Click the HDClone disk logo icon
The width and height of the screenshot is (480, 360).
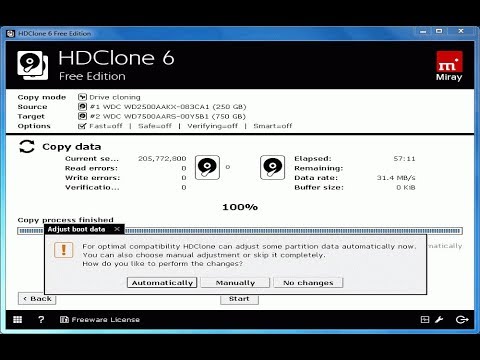[32, 65]
